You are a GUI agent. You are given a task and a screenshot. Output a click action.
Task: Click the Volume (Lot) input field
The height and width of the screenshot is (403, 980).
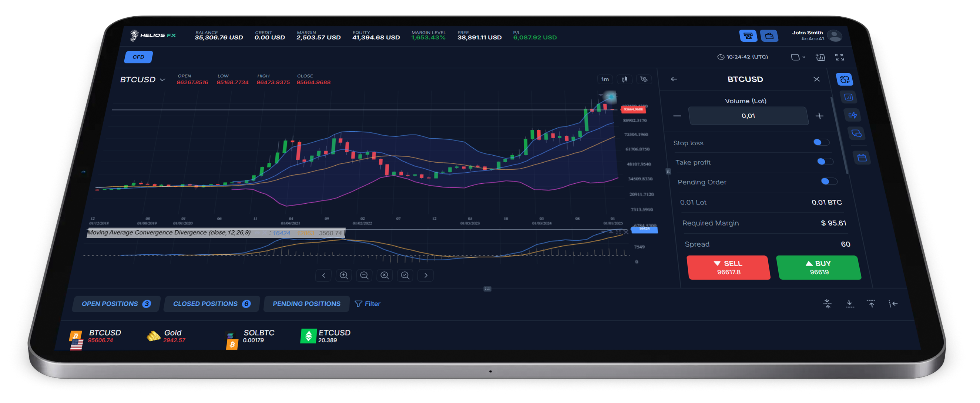click(748, 116)
